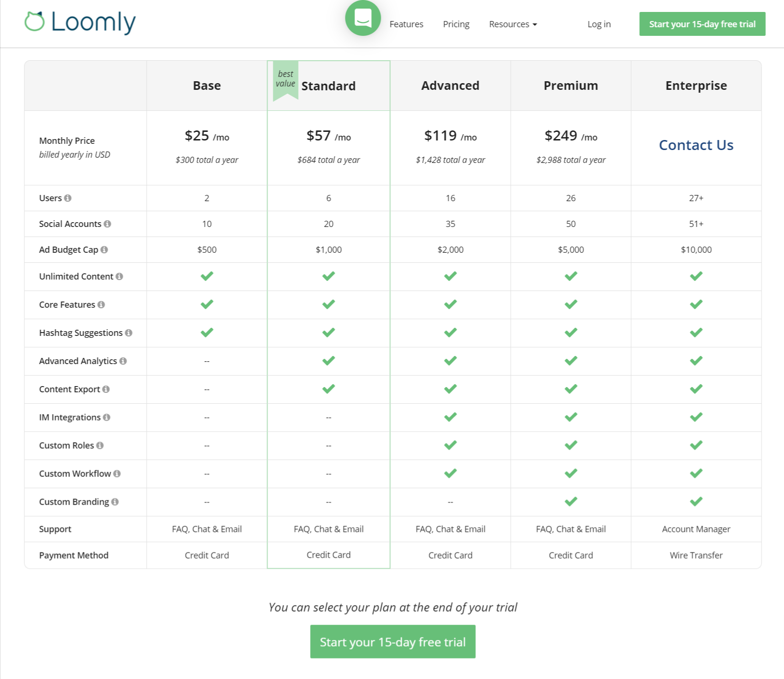Click info icon beside Ad Budget Cap
The height and width of the screenshot is (679, 784).
pyautogui.click(x=104, y=249)
